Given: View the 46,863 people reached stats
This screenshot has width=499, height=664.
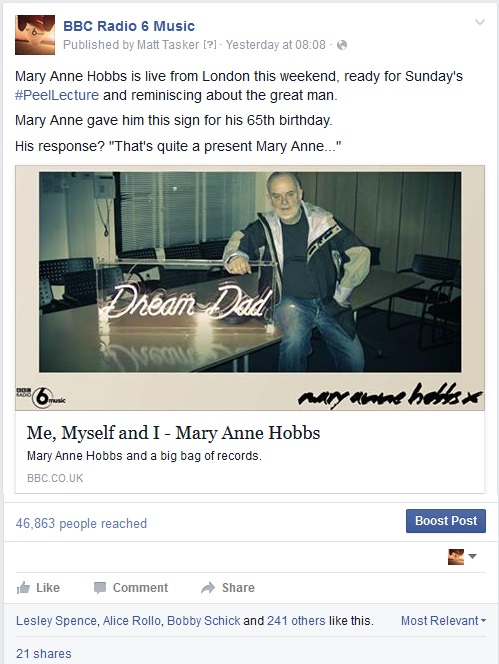Looking at the screenshot, I should click(x=81, y=523).
